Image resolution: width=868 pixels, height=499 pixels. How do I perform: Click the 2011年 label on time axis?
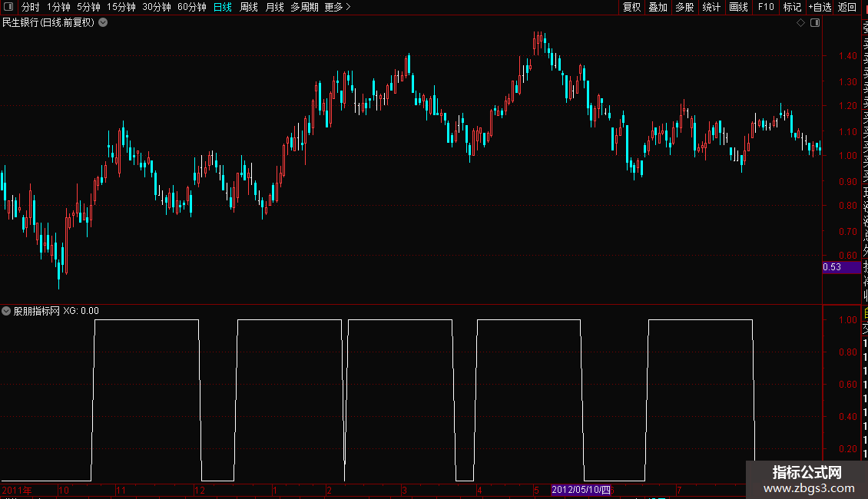pos(17,490)
